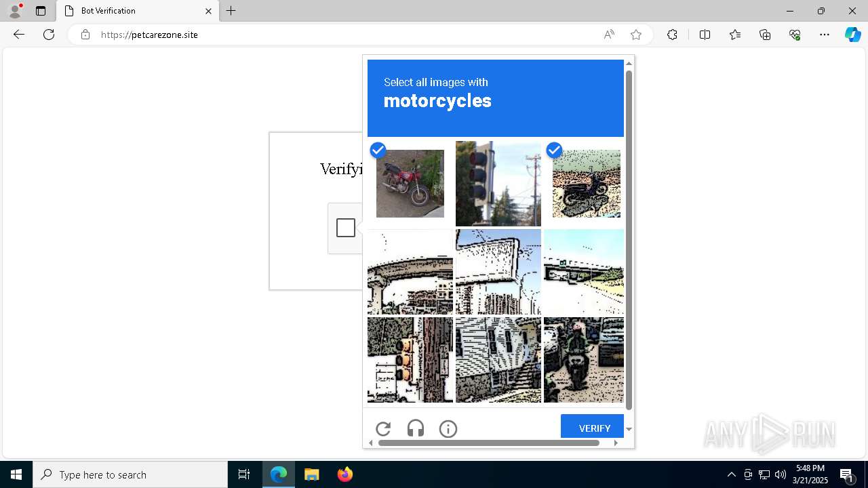868x488 pixels.
Task: Click the captcha horizontal scrollbar
Action: pos(489,443)
